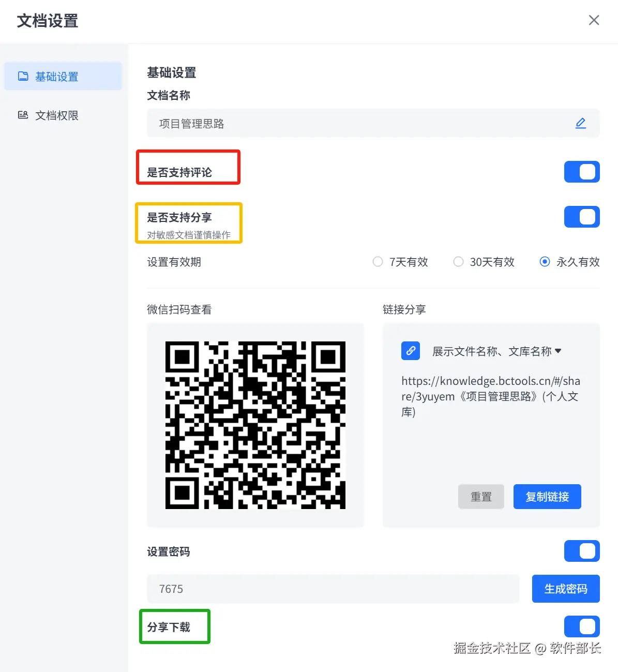Click the 重置 button

481,497
